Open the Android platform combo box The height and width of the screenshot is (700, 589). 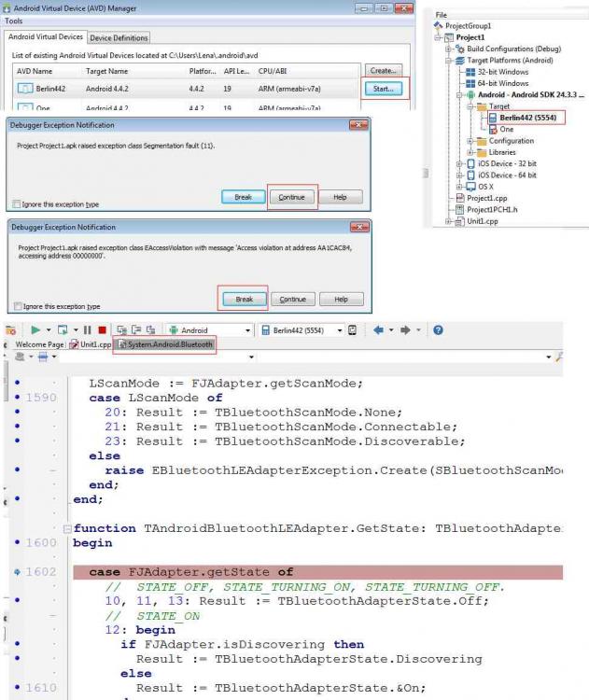point(208,329)
